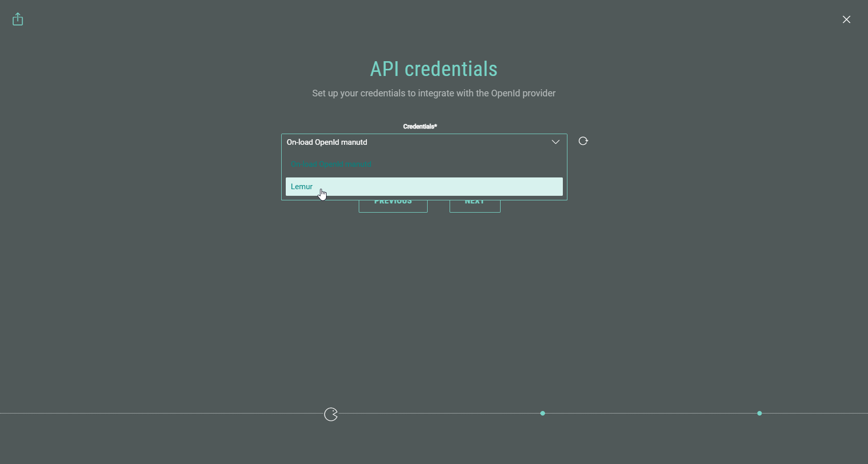Close the API credentials wizard
Screen dimensions: 868x464
[x=846, y=19]
